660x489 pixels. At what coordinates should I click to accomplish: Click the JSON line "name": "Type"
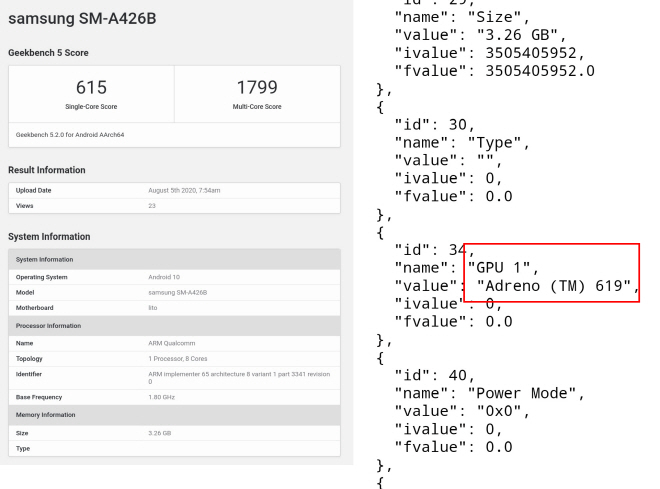coord(462,142)
